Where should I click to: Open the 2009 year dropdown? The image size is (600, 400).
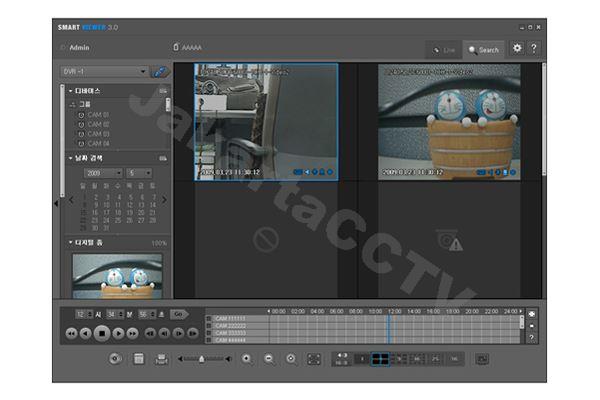(103, 173)
